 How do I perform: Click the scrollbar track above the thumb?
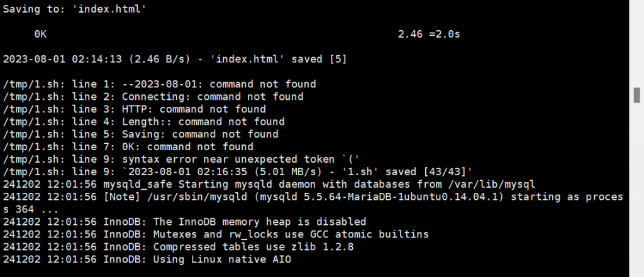point(636,44)
